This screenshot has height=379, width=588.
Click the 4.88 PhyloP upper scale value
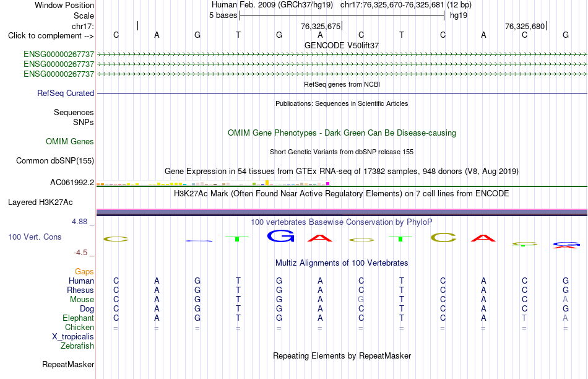click(79, 222)
